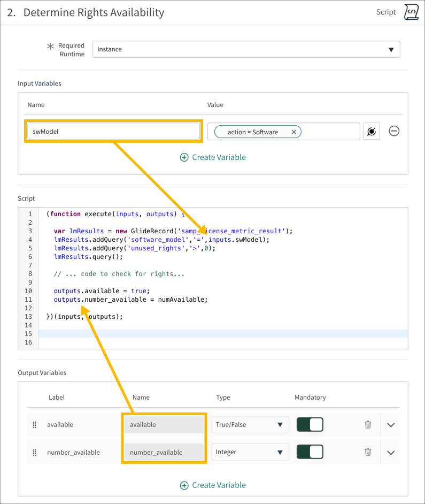Click the Script step icon in header
The width and height of the screenshot is (425, 504).
[411, 12]
